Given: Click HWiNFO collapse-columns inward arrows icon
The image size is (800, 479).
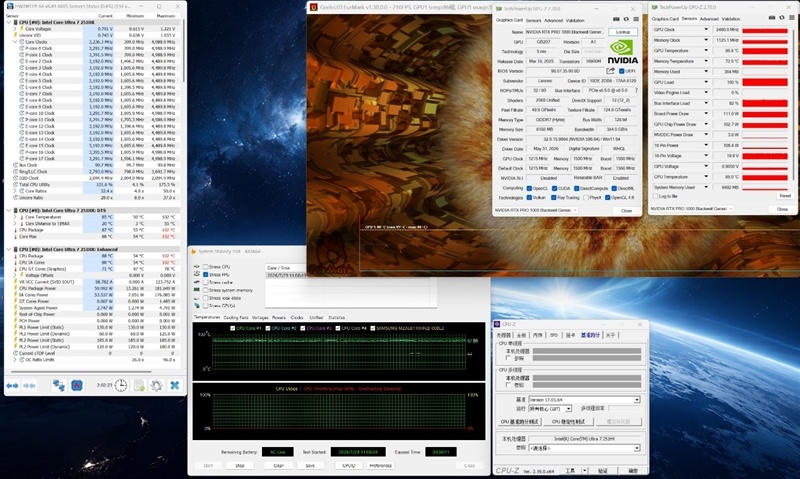Looking at the screenshot, I should (29, 386).
